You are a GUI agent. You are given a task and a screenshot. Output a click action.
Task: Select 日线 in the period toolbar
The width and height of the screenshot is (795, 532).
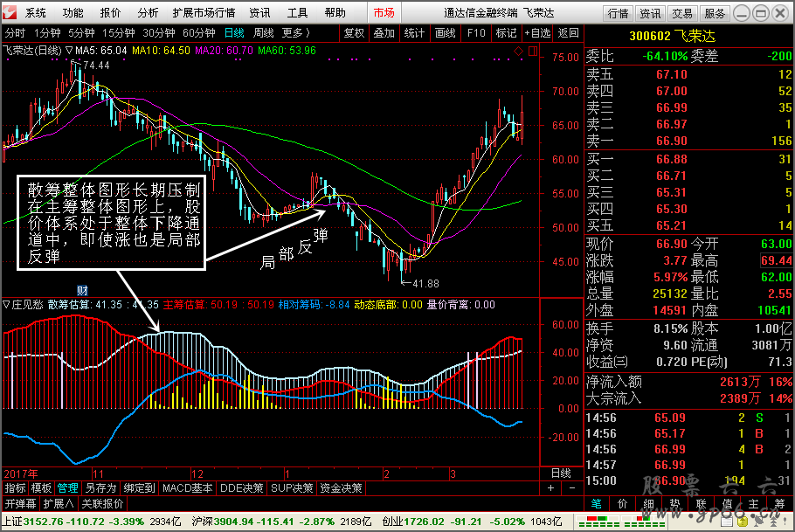(x=234, y=33)
